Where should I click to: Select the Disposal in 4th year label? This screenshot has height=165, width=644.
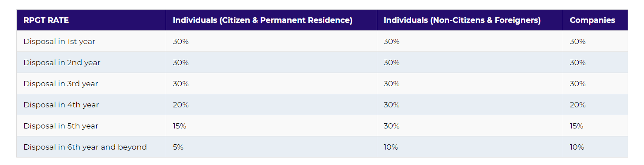pyautogui.click(x=61, y=105)
